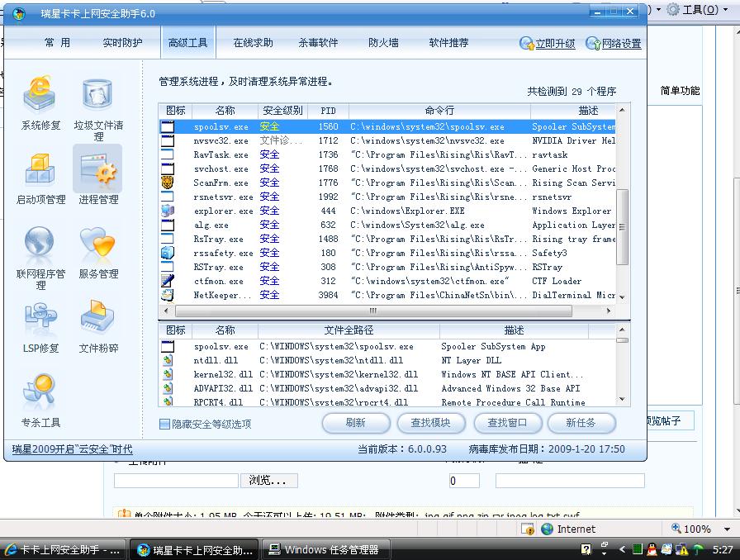Switch to the 在线求助 tab
740x560 pixels.
(x=253, y=42)
